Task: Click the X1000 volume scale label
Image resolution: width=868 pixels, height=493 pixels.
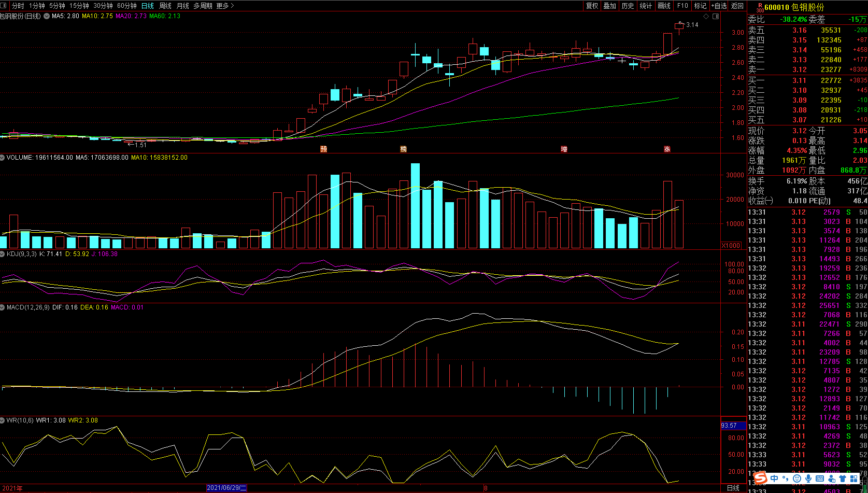Action: 731,246
